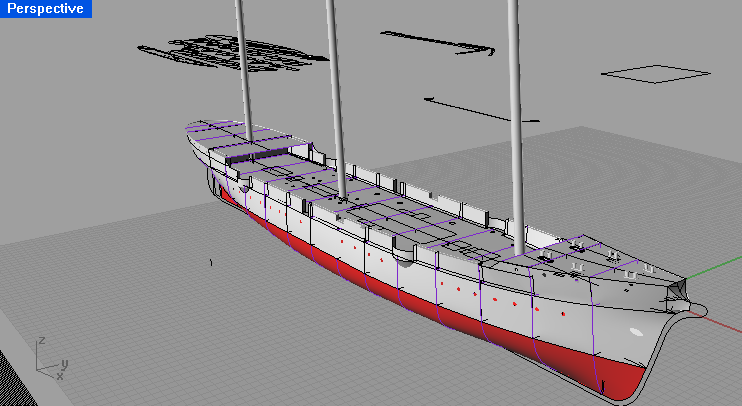
Task: Select the mast above the raised stern deck
Action: click(242, 60)
